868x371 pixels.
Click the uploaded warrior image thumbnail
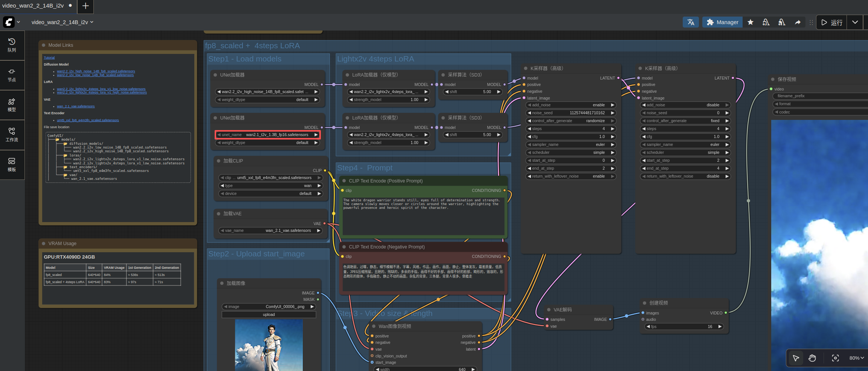(x=269, y=345)
